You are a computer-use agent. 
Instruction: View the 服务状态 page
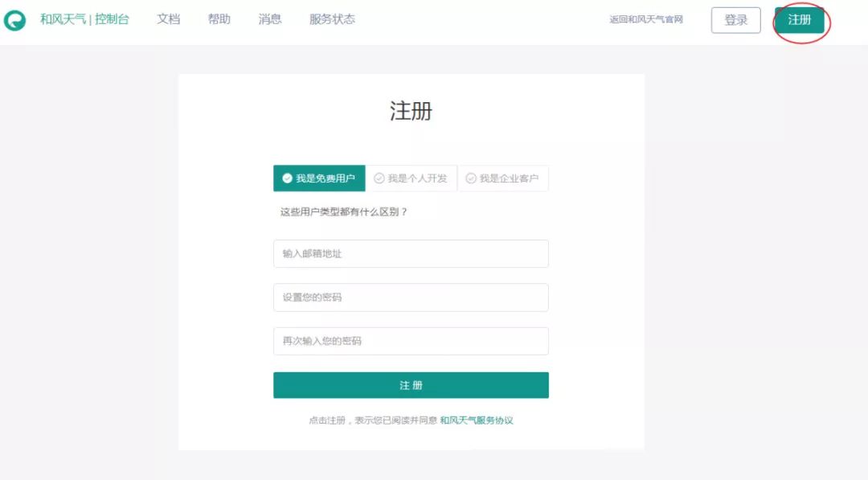tap(332, 19)
